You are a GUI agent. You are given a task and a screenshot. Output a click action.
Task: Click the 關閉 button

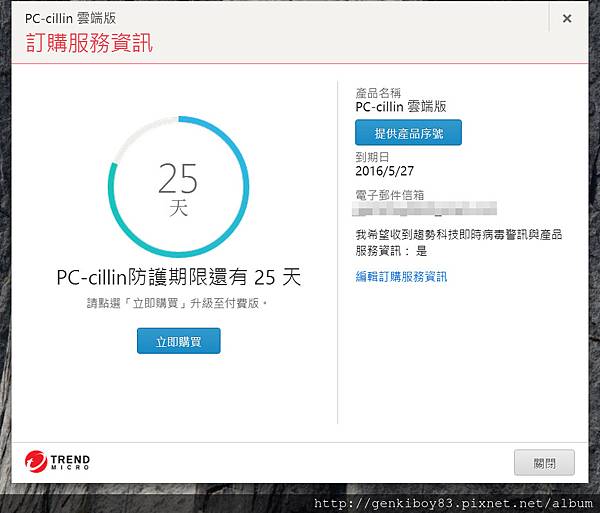[544, 463]
